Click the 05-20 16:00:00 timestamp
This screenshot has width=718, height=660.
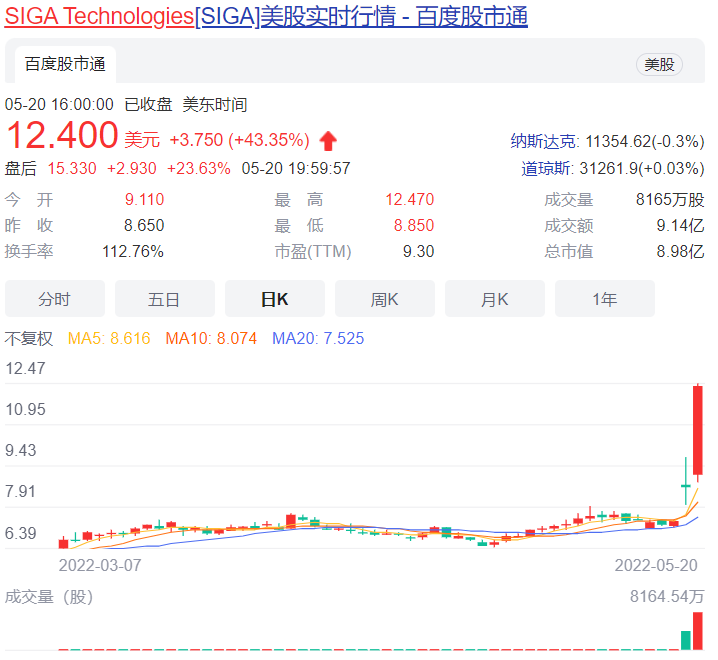(59, 104)
